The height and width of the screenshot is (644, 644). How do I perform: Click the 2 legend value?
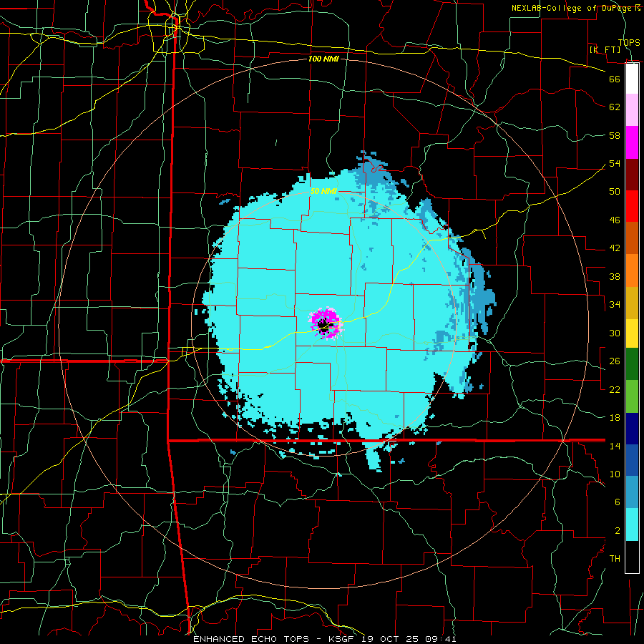pyautogui.click(x=617, y=531)
